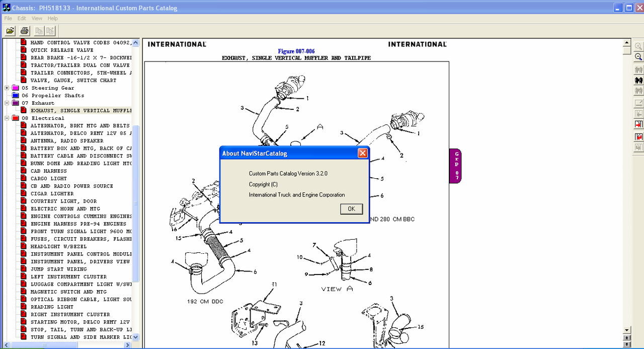Image resolution: width=644 pixels, height=349 pixels.
Task: Select ALTERNATOR, BRKT MTG AND BELTS item
Action: pyautogui.click(x=80, y=125)
